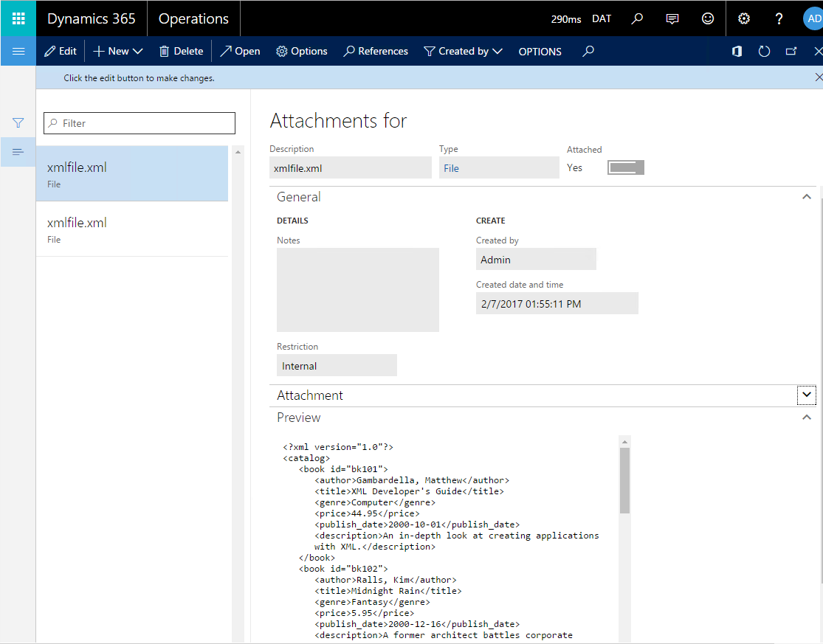Open in Office icon on toolbar
The width and height of the screenshot is (823, 644).
(x=737, y=51)
